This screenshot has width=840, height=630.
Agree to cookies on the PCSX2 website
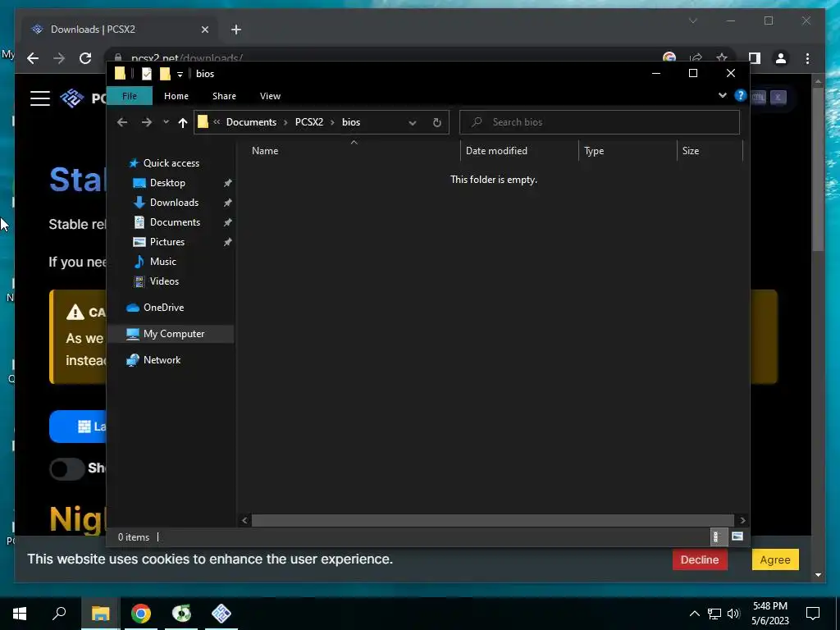[x=775, y=559]
